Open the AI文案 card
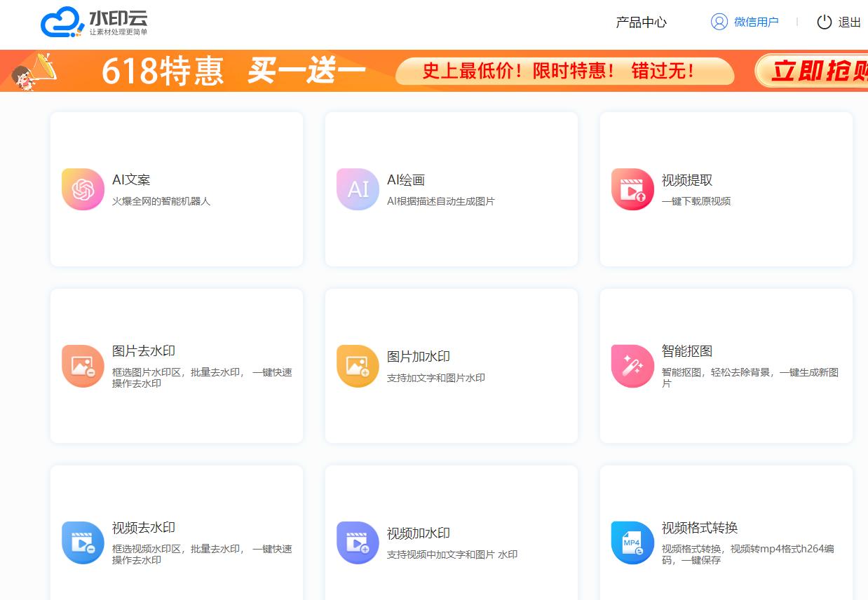The height and width of the screenshot is (600, 868). click(x=176, y=189)
